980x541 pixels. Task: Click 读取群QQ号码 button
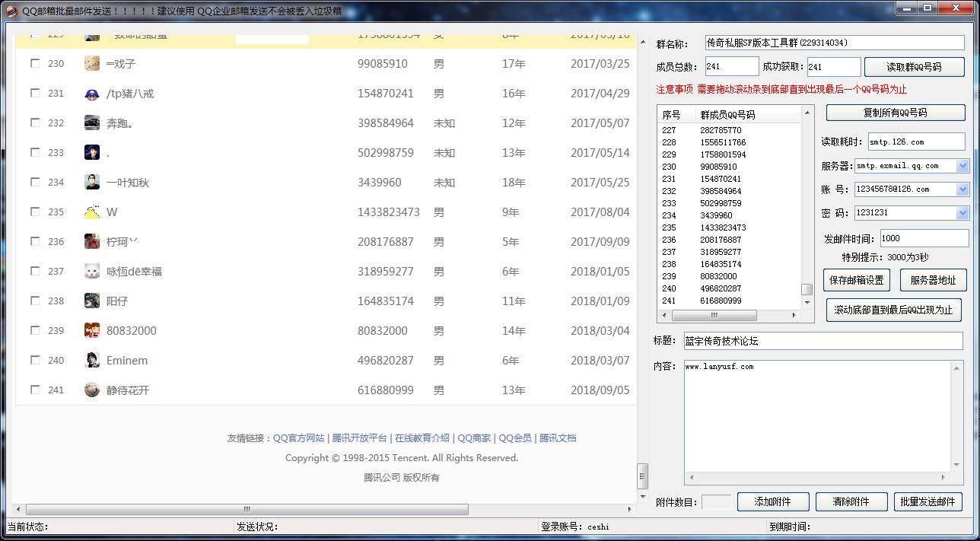(915, 67)
